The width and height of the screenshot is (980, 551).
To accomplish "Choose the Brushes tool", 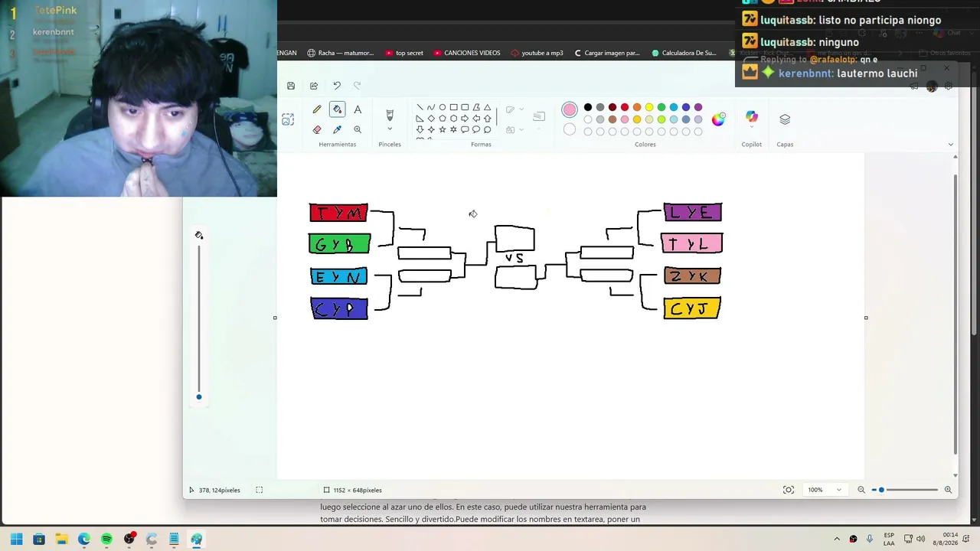I will click(390, 115).
